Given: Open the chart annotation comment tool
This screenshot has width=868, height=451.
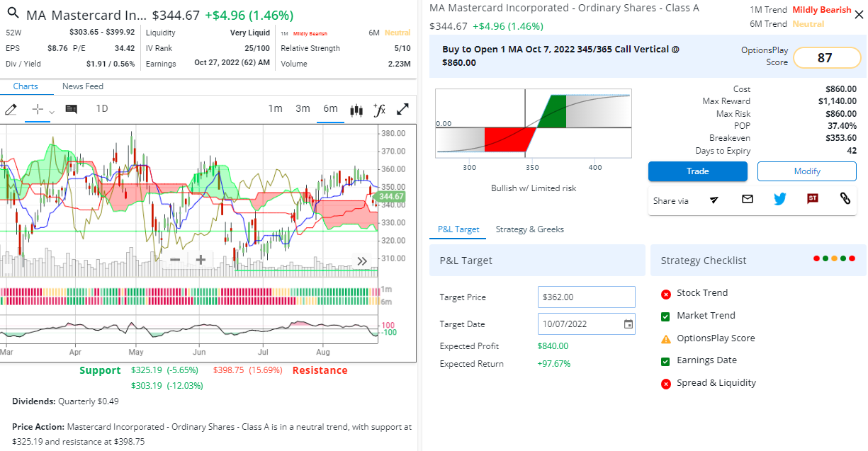Looking at the screenshot, I should tap(71, 109).
